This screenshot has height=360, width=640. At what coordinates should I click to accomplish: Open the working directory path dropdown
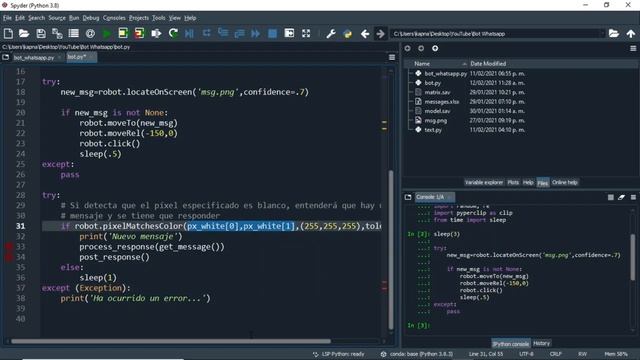coord(602,33)
